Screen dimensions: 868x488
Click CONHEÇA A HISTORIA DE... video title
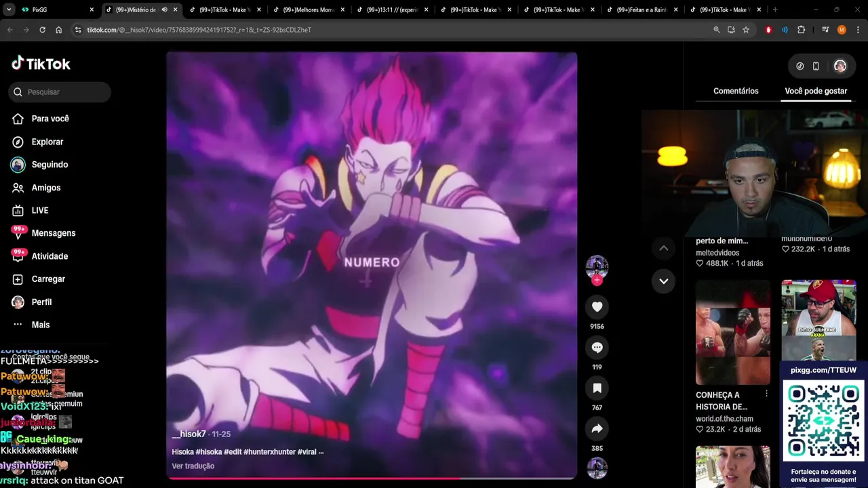pyautogui.click(x=722, y=401)
